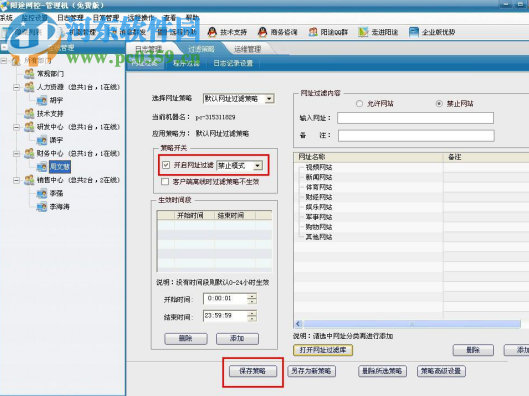Click 添加 button under time period section
This screenshot has height=396, width=529.
(x=237, y=338)
